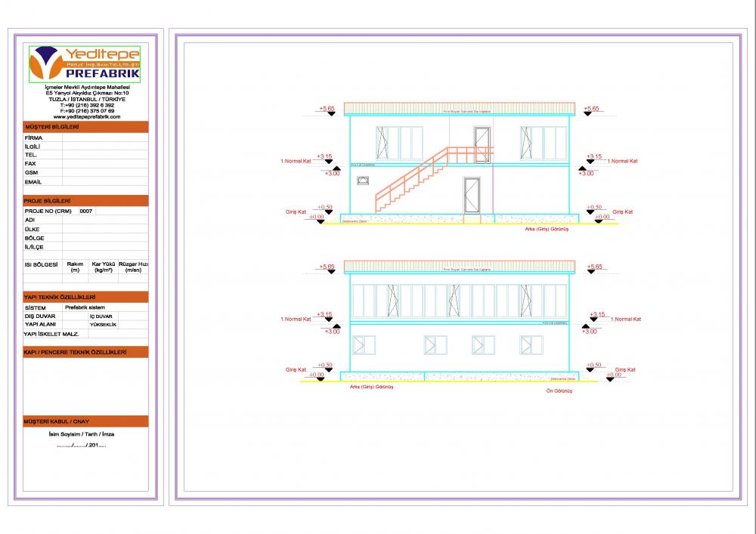Click the İLGİLİ row label
The height and width of the screenshot is (534, 756).
click(33, 147)
